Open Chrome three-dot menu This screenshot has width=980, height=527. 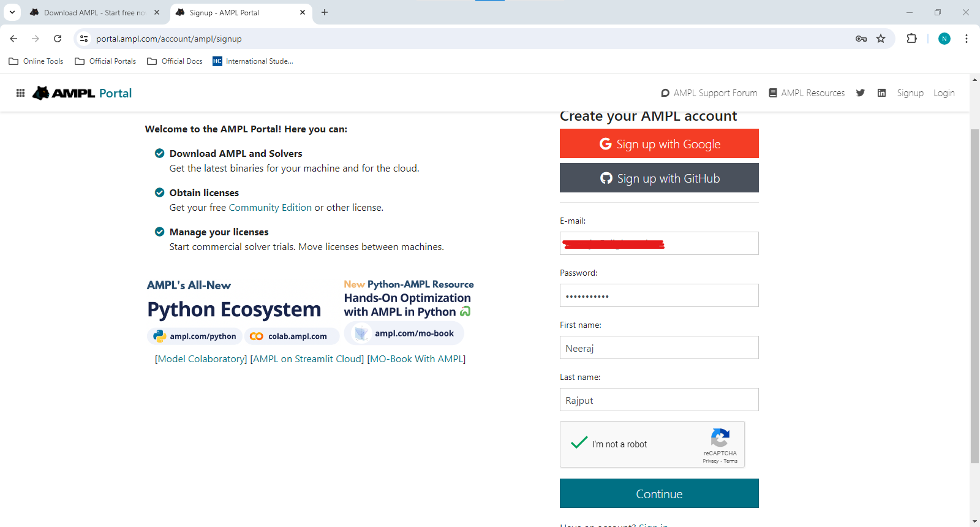click(967, 39)
